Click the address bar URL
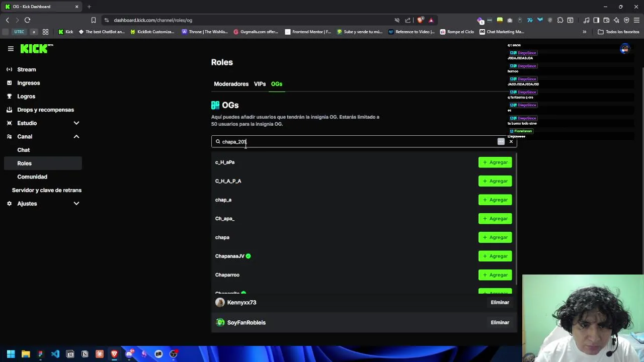644x362 pixels. 153,20
